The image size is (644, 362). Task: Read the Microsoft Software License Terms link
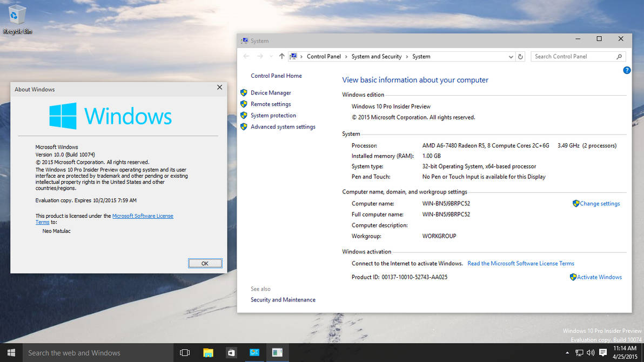[x=521, y=263]
